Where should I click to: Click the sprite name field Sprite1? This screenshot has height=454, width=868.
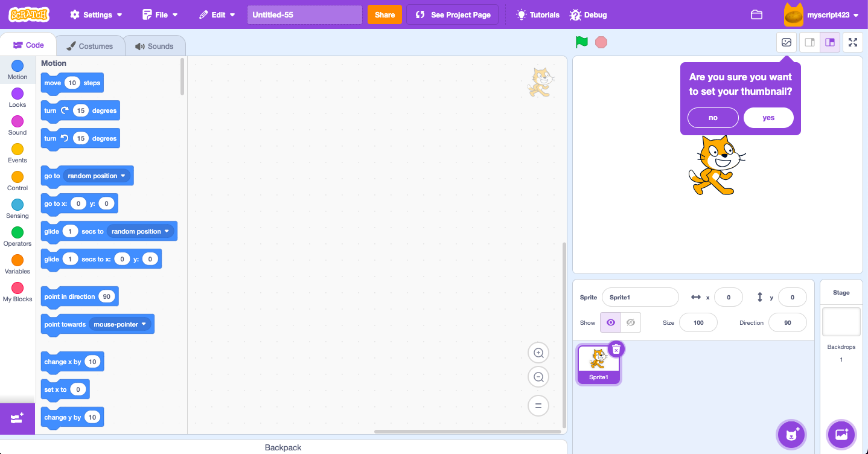pos(640,297)
